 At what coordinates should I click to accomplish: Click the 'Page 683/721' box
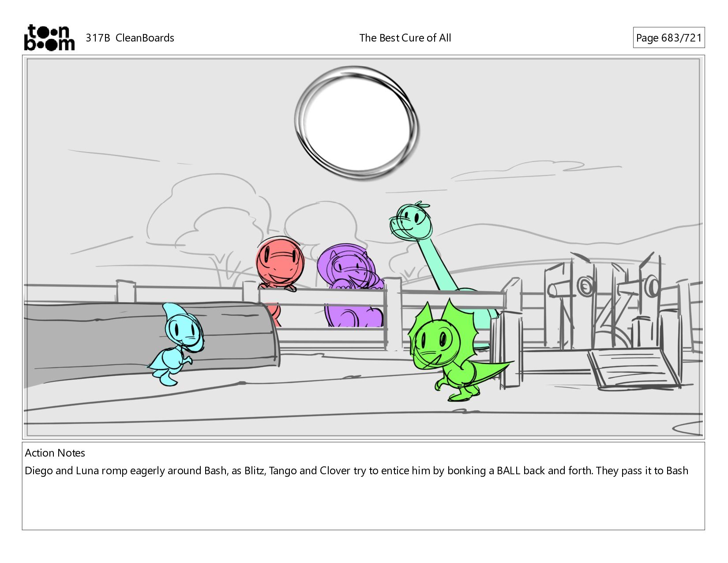tap(668, 38)
